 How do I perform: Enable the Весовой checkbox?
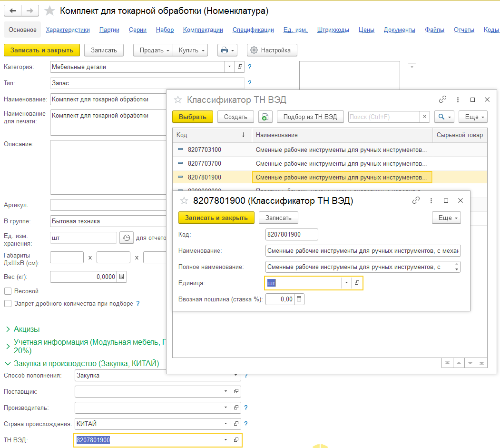(x=8, y=291)
